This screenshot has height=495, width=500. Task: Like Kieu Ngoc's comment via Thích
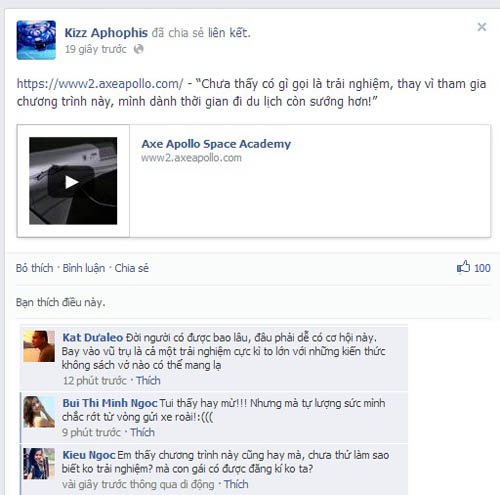(x=236, y=484)
